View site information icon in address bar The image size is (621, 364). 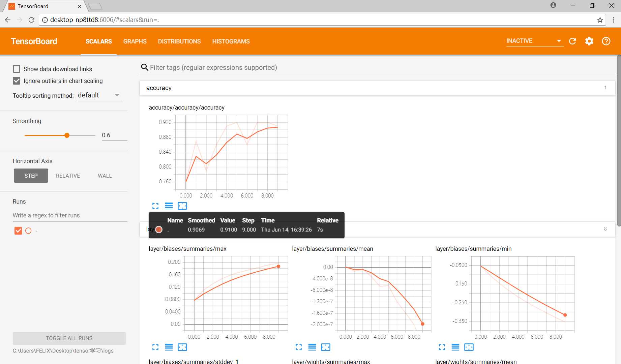[x=45, y=20]
